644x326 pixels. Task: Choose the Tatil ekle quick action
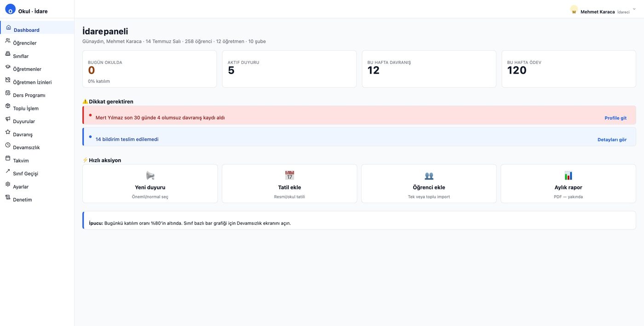click(289, 184)
